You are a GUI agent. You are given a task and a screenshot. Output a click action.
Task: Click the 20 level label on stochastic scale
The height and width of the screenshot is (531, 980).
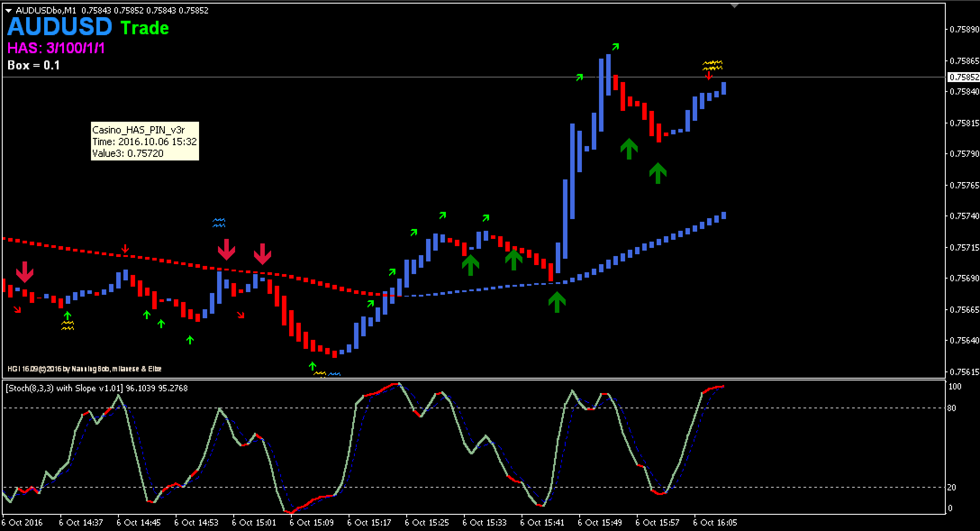tap(952, 487)
